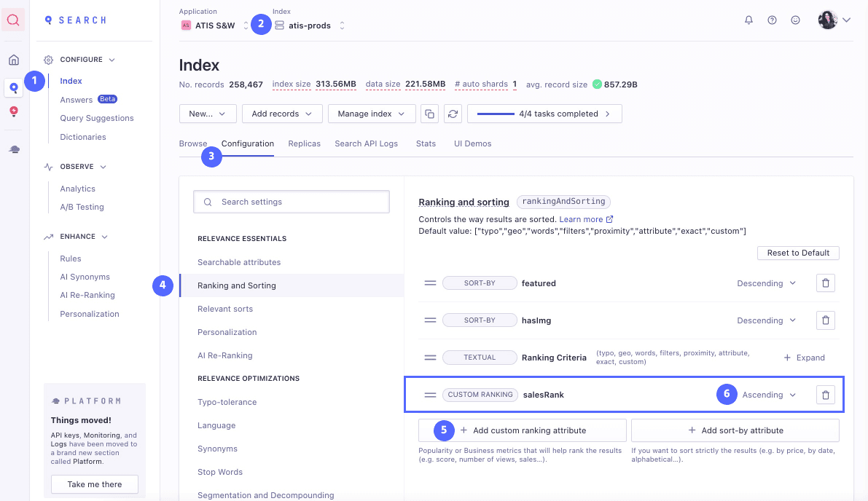Open Rules in the sidebar
The image size is (868, 501).
pyautogui.click(x=70, y=259)
